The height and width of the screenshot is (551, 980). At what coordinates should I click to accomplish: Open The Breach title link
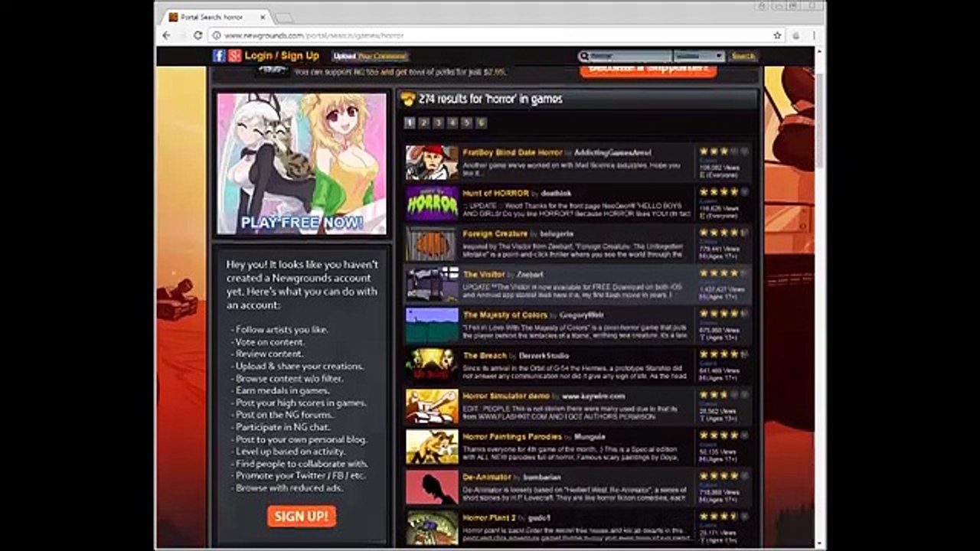coord(485,355)
